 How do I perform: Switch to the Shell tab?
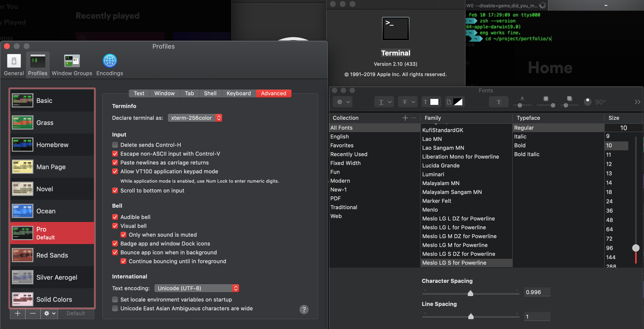click(210, 94)
